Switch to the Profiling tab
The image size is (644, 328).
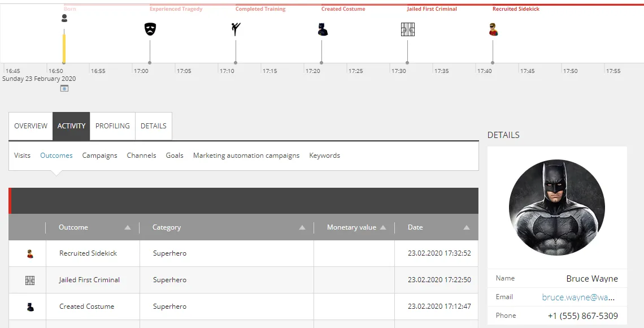tap(112, 126)
